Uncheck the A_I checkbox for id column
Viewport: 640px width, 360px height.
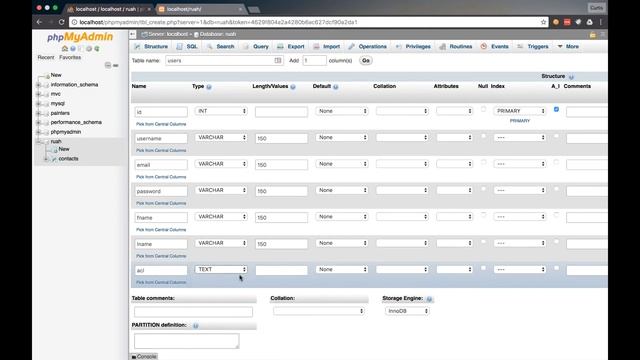556,109
